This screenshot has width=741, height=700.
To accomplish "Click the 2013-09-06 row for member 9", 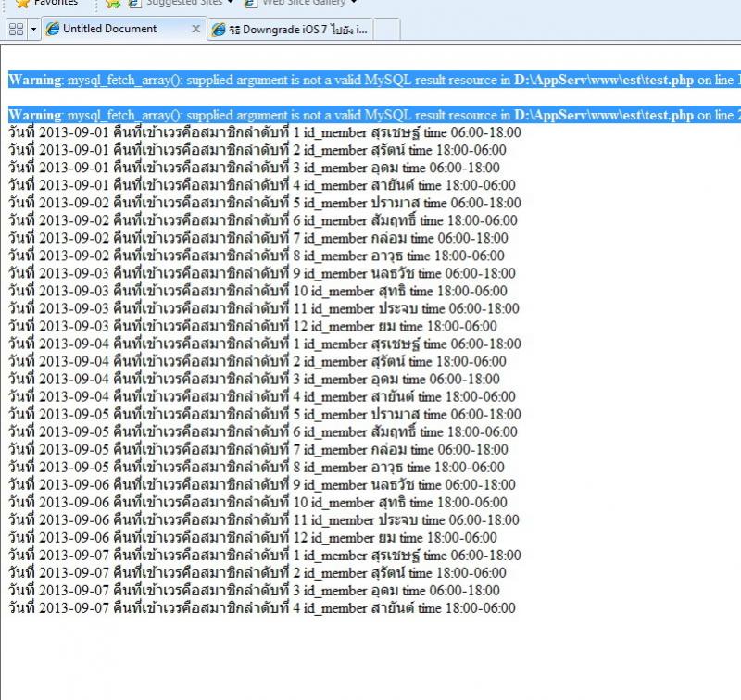I will (262, 485).
